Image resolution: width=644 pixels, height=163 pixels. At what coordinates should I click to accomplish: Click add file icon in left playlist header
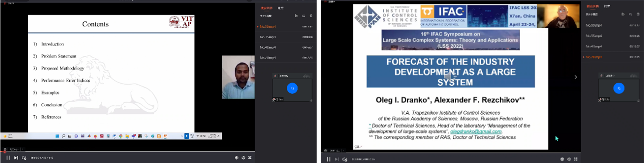coord(296,16)
